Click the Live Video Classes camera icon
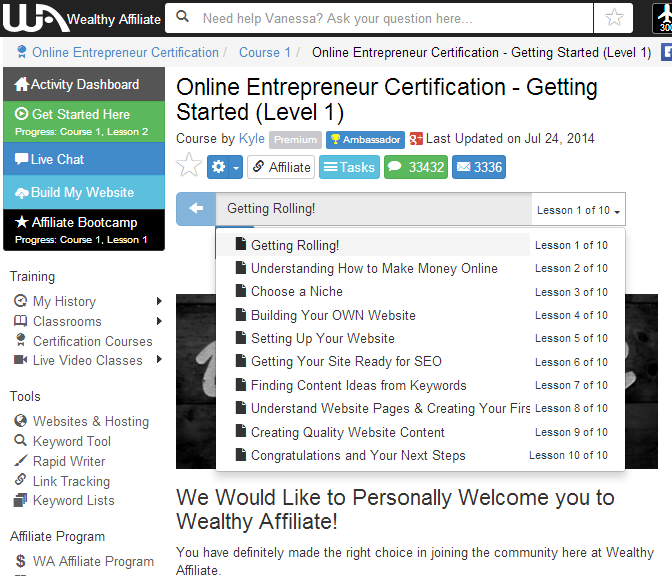Image resolution: width=672 pixels, height=576 pixels. click(x=20, y=360)
